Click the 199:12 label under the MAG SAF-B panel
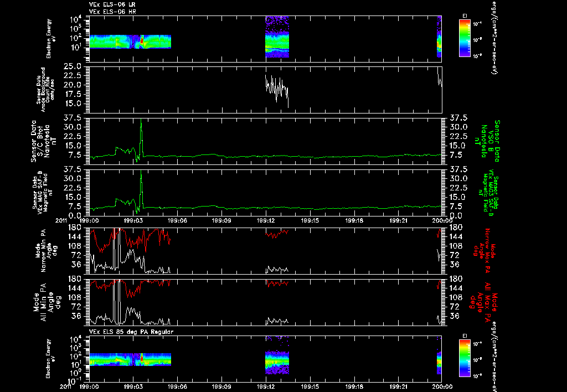Screen dimensions: 567x392 (x=266, y=220)
